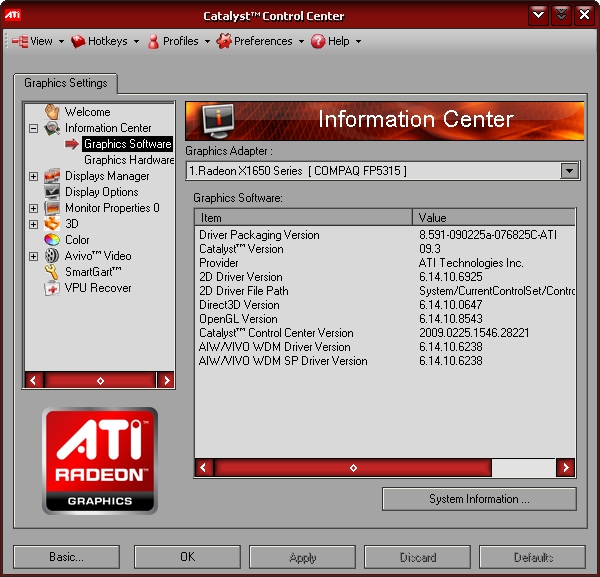
Task: Click the Defaults button
Action: [533, 557]
